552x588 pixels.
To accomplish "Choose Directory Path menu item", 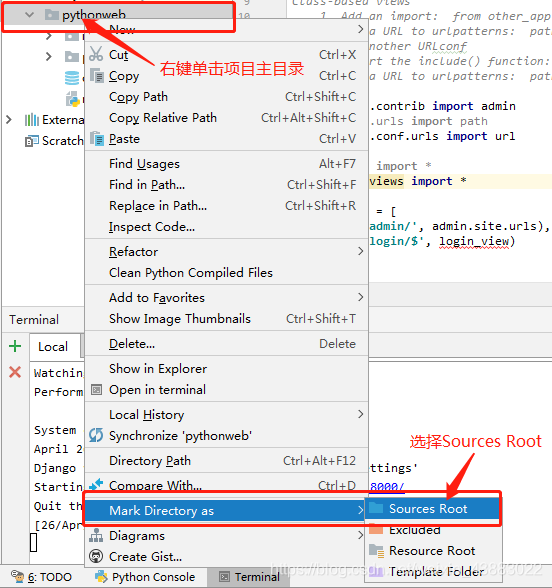I will [x=226, y=460].
